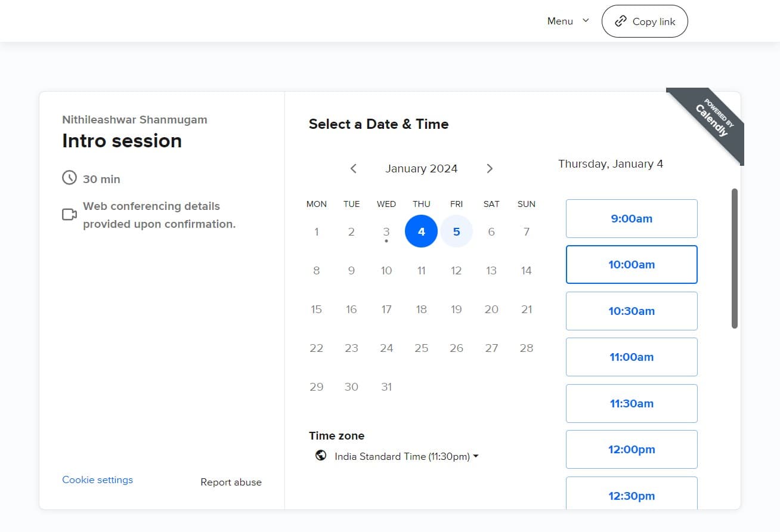Screen dimensions: 780x532
Task: Choose the 10:30am time slot
Action: click(631, 311)
